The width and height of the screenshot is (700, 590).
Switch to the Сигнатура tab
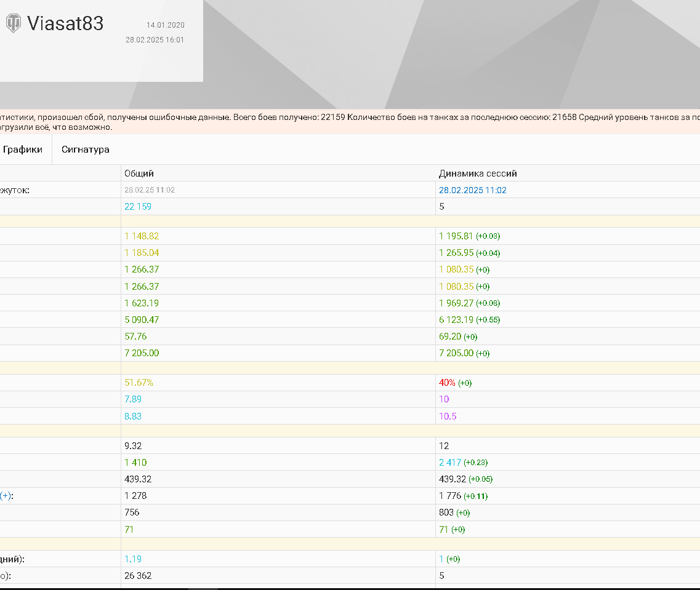coord(85,149)
